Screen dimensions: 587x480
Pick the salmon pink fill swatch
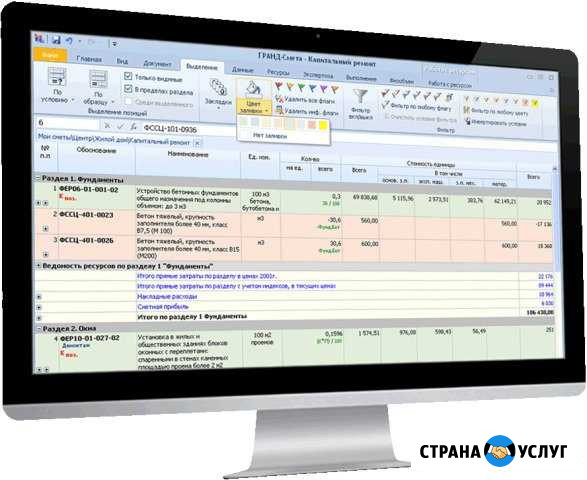[311, 125]
